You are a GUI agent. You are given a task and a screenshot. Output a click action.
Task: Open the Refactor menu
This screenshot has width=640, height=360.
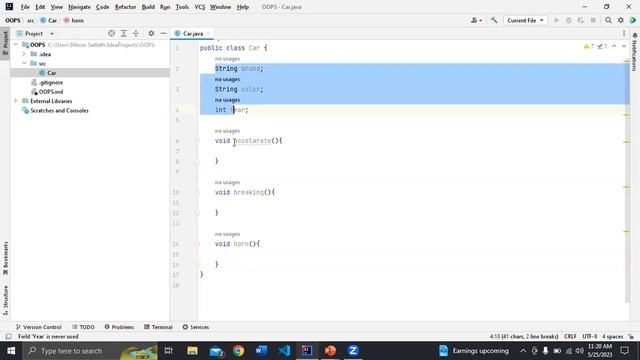pyautogui.click(x=125, y=7)
